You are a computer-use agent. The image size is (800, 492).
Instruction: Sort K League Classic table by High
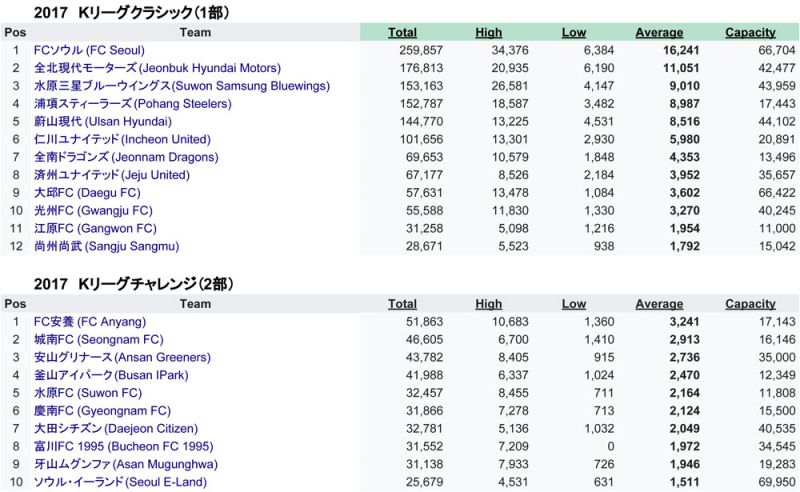489,33
